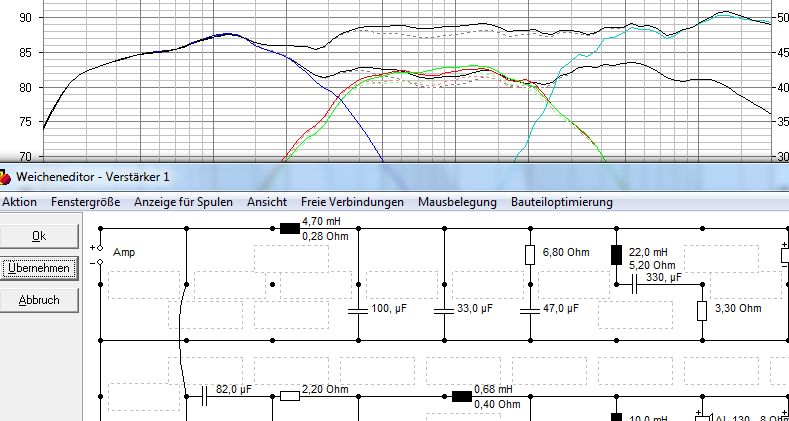Click the Amp plus terminal
The width and height of the screenshot is (789, 421).
(100, 248)
